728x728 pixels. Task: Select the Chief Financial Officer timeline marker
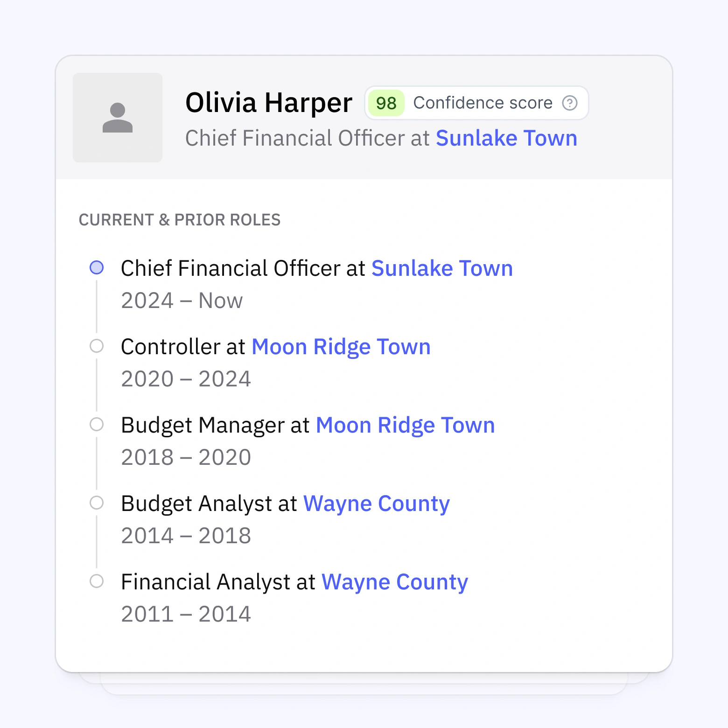(x=96, y=267)
